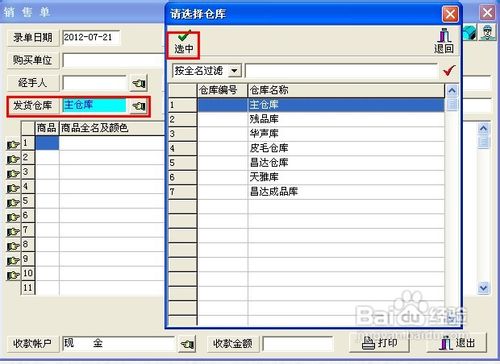Viewport: 500px width, 364px height.
Task: Open handler picker beside 经手人 field
Action: (139, 83)
